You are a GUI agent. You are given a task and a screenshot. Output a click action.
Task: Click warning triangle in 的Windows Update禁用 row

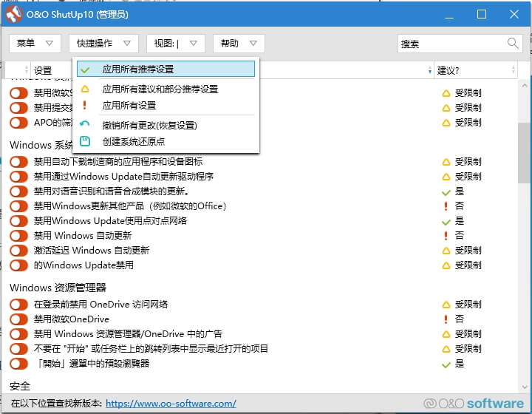click(446, 265)
